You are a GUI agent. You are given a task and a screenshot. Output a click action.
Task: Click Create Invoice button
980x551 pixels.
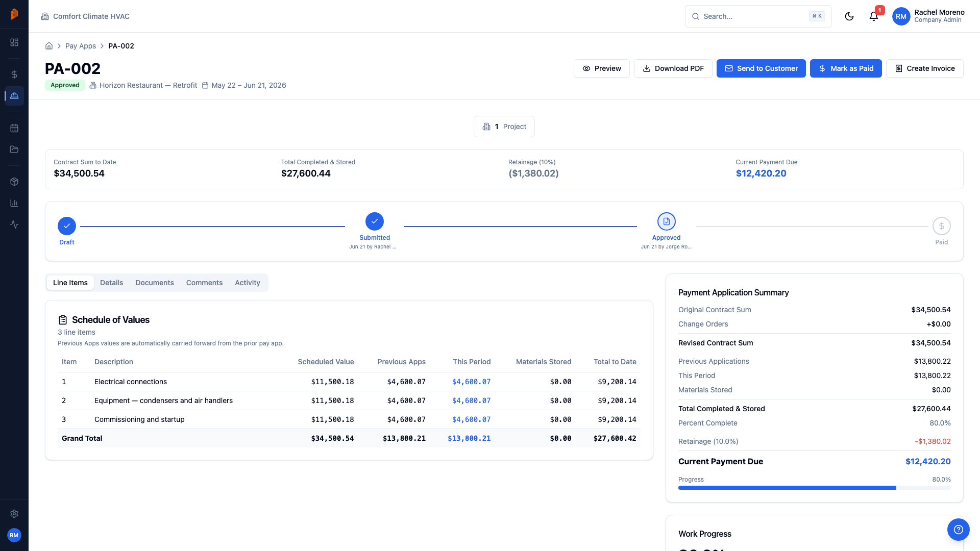point(924,68)
